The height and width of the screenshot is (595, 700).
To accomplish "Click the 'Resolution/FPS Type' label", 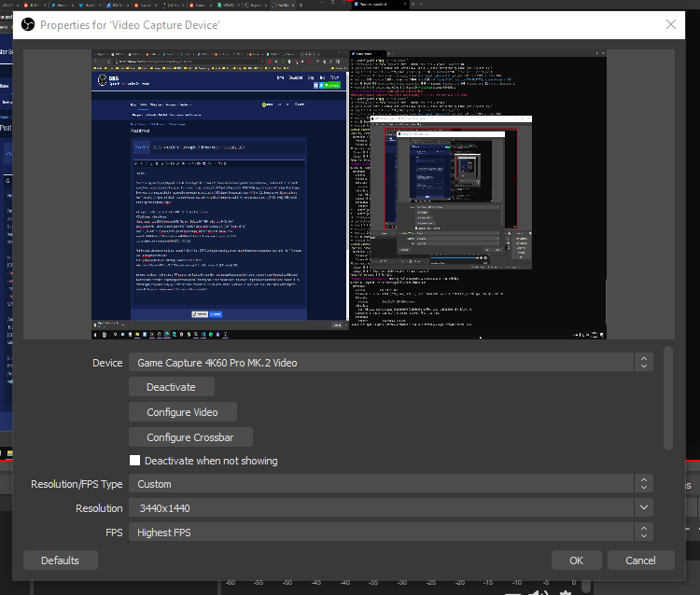I will [77, 484].
